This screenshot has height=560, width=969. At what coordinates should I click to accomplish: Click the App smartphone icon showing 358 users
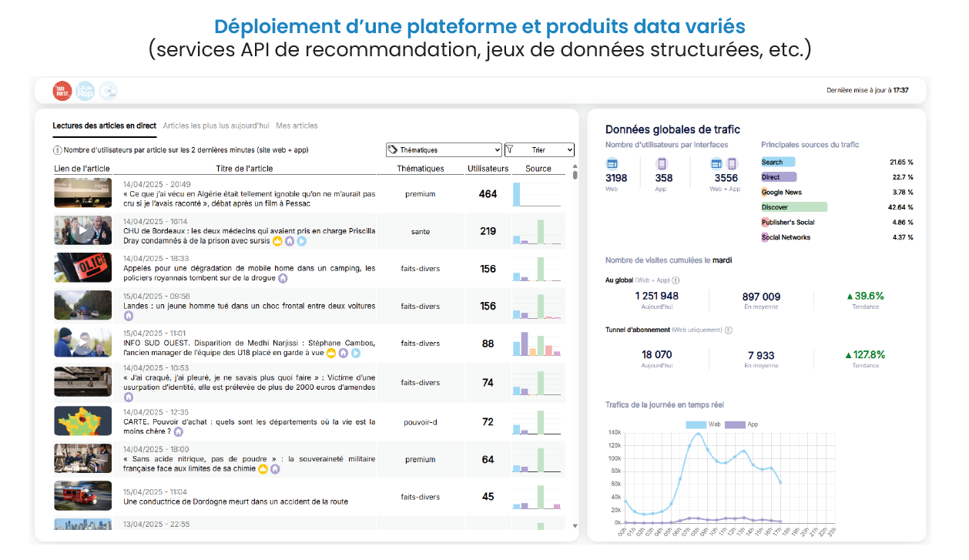(661, 163)
